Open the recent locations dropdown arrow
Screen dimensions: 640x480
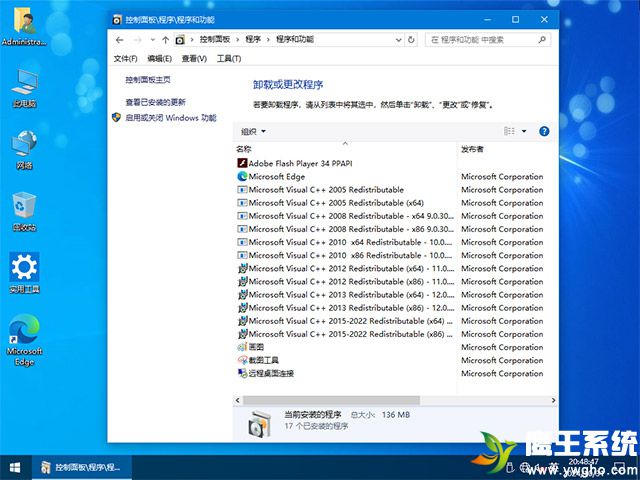tap(152, 40)
